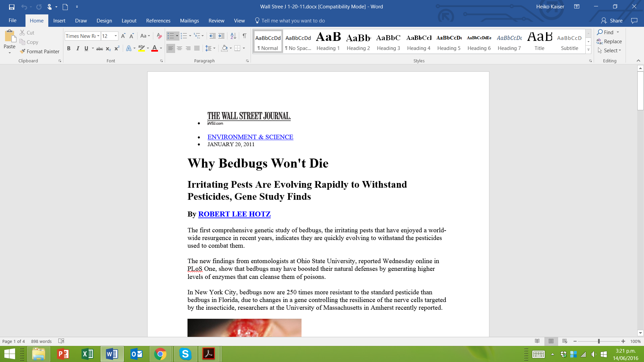Click the Increase Indent icon
The height and width of the screenshot is (362, 644).
coord(221,36)
